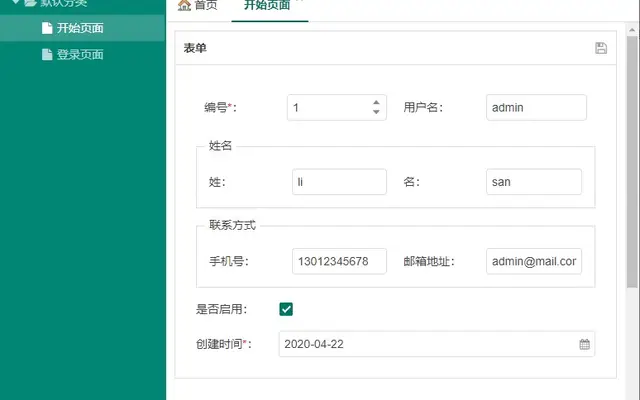The width and height of the screenshot is (640, 400).
Task: Increase 编号 with the up spinner arrow
Action: coord(376,103)
